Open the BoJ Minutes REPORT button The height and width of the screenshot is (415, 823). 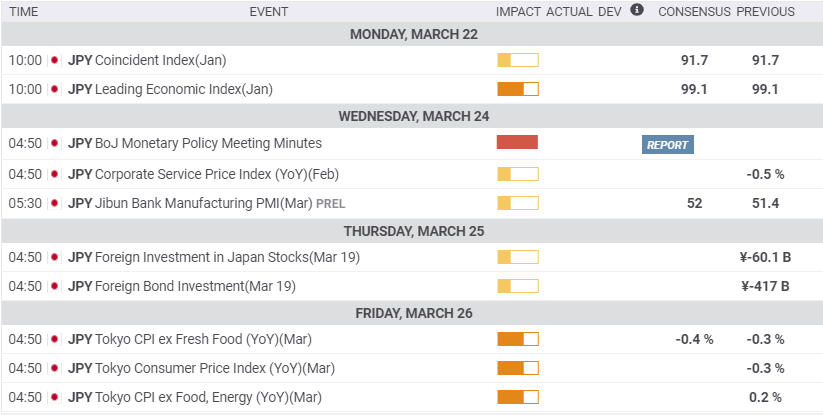click(x=667, y=145)
